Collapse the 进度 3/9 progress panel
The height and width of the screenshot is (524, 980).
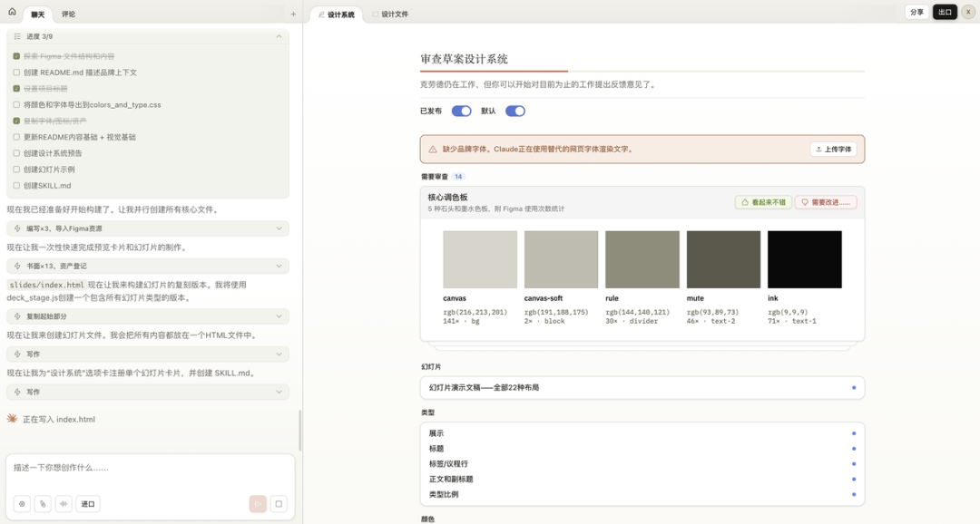pos(279,37)
